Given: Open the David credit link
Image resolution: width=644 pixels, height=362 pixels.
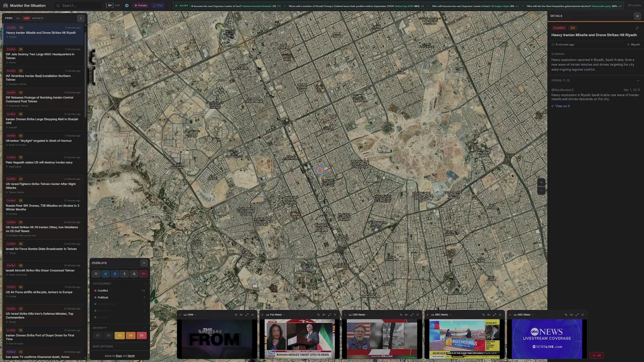Looking at the screenshot, I should click(131, 356).
